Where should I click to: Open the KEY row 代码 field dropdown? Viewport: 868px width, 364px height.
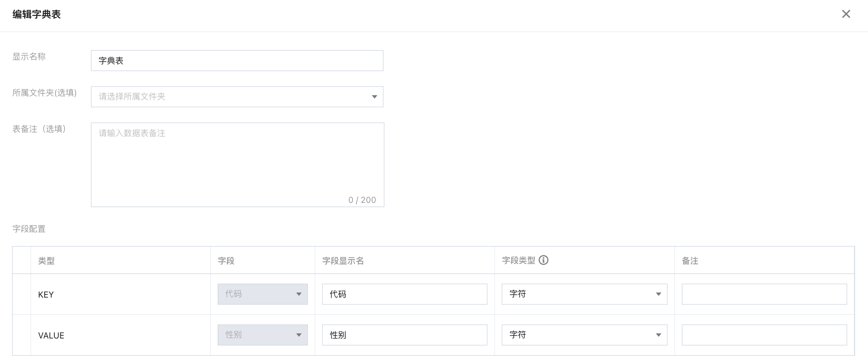coord(262,294)
